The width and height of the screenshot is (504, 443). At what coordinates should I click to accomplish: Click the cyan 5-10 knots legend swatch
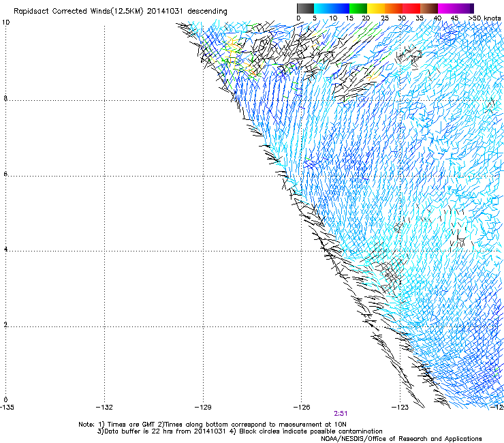[323, 8]
